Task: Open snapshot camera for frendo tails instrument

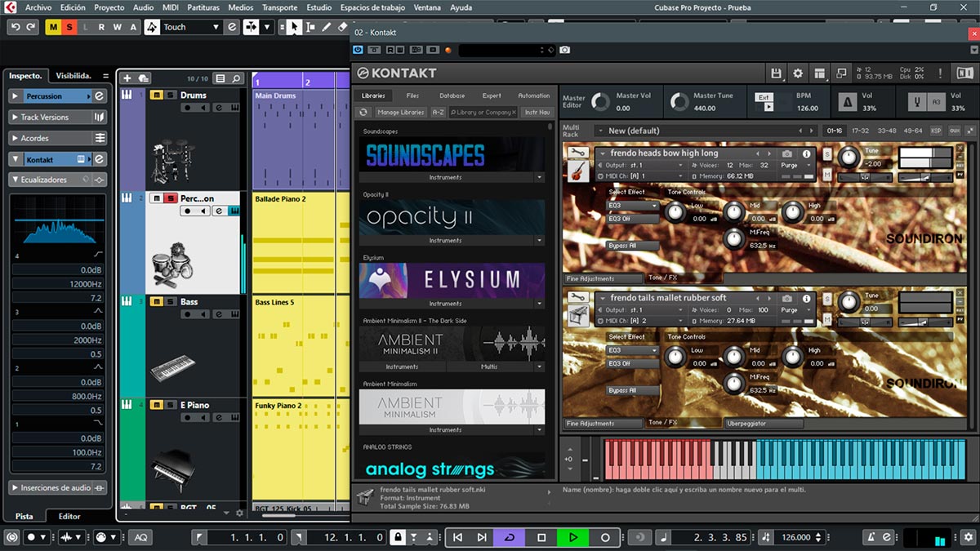Action: [x=786, y=298]
